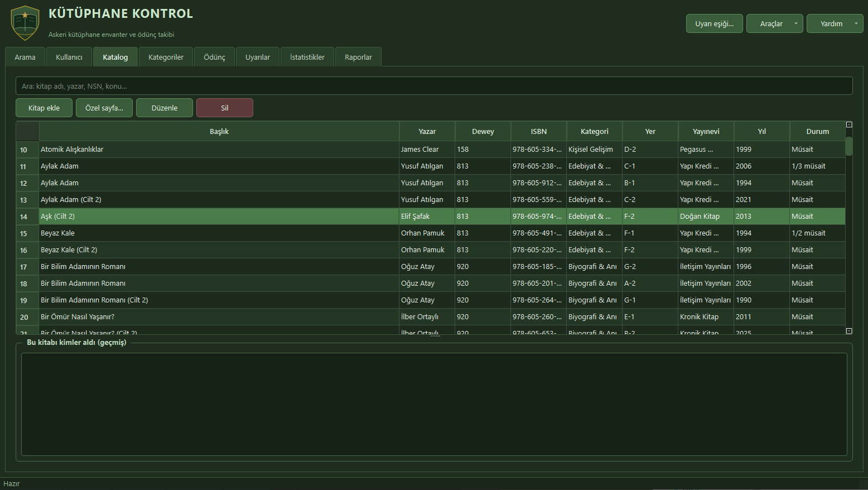This screenshot has width=868, height=490.
Task: Click location G-1 cell in row 19
Action: point(650,300)
